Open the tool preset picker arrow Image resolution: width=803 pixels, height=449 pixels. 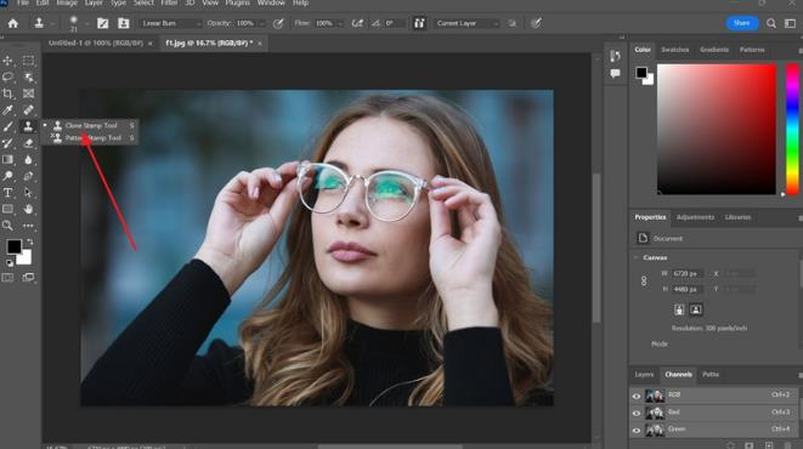click(x=52, y=24)
